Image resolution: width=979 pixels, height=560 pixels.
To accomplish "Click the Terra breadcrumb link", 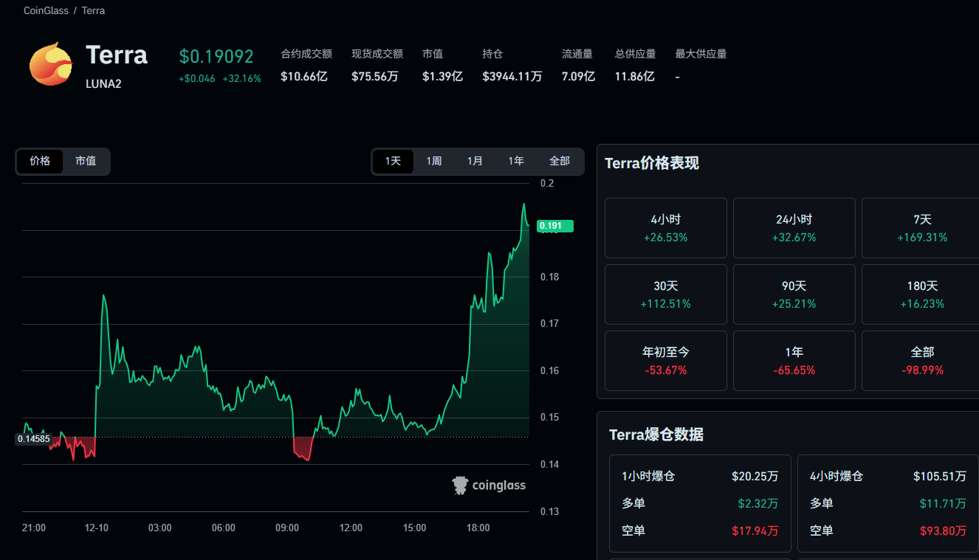I will point(93,10).
